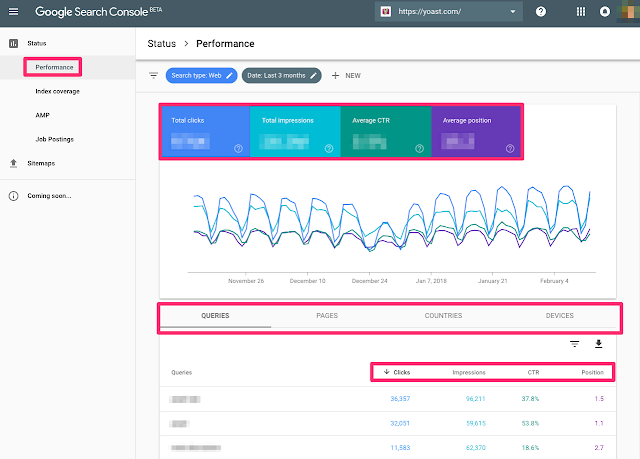Open the Google apps grid
This screenshot has height=459, width=640.
(x=582, y=12)
